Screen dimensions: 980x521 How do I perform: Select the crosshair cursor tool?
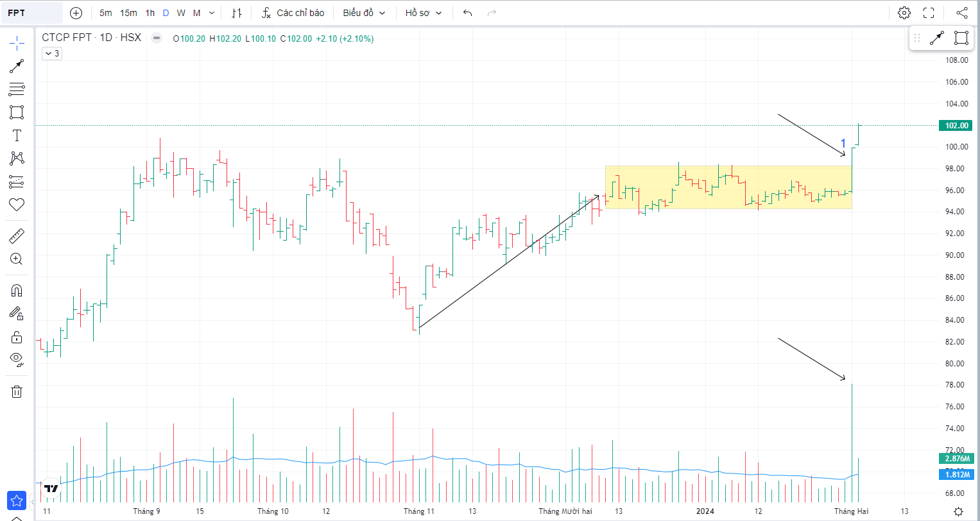(x=17, y=43)
